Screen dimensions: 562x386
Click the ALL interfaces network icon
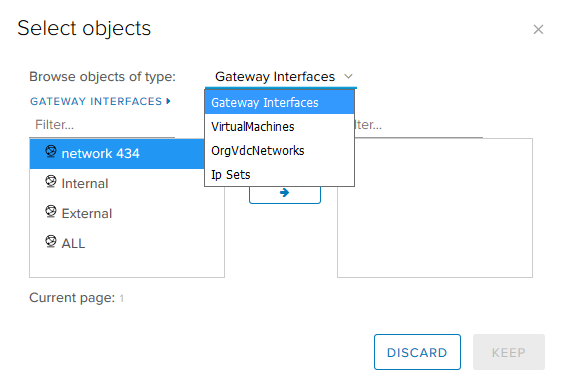coord(51,242)
